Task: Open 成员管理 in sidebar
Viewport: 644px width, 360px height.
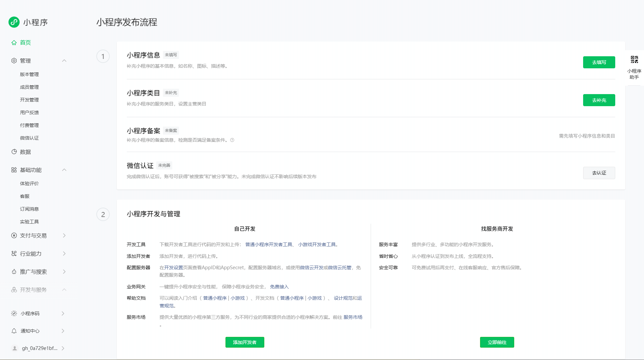Action: click(x=29, y=87)
